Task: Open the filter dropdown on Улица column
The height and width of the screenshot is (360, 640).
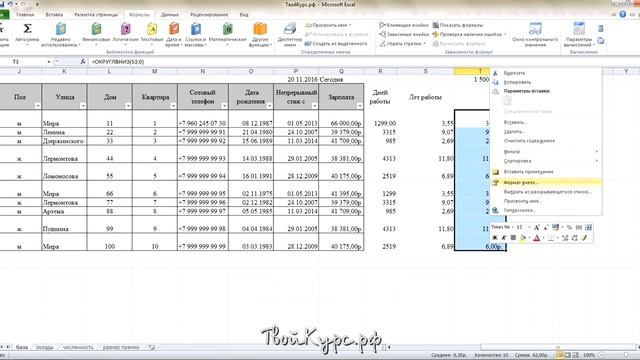Action: 83,106
